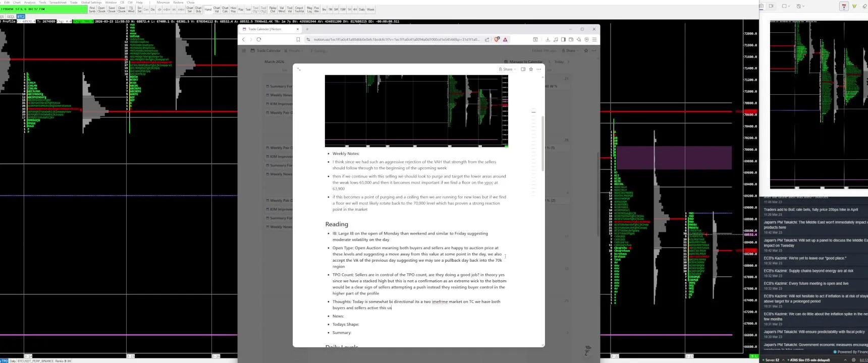The height and width of the screenshot is (363, 868).
Task: Click the Find Symbol toolbar button
Action: pos(92,9)
